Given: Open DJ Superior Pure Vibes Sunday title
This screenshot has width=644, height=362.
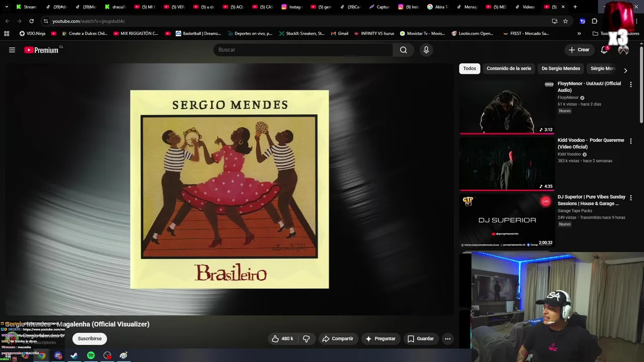Looking at the screenshot, I should click(x=591, y=200).
